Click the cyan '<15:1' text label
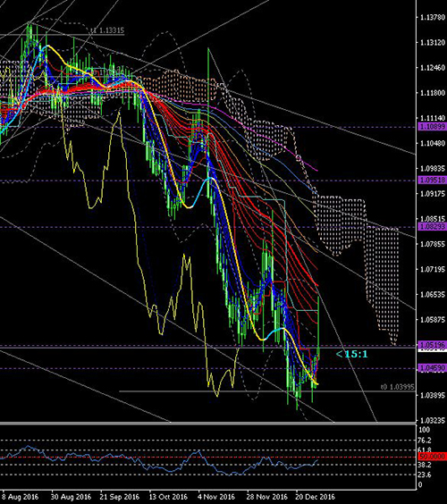 click(x=352, y=354)
